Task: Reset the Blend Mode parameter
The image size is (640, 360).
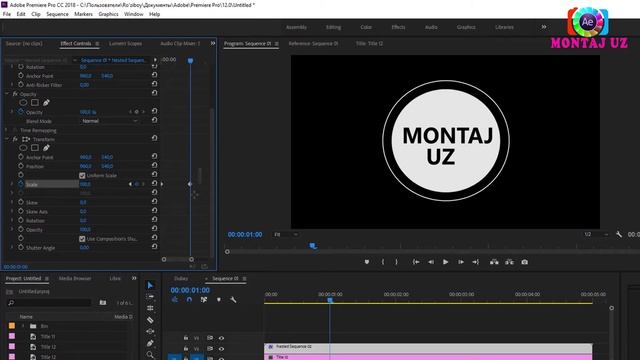Action: 155,120
